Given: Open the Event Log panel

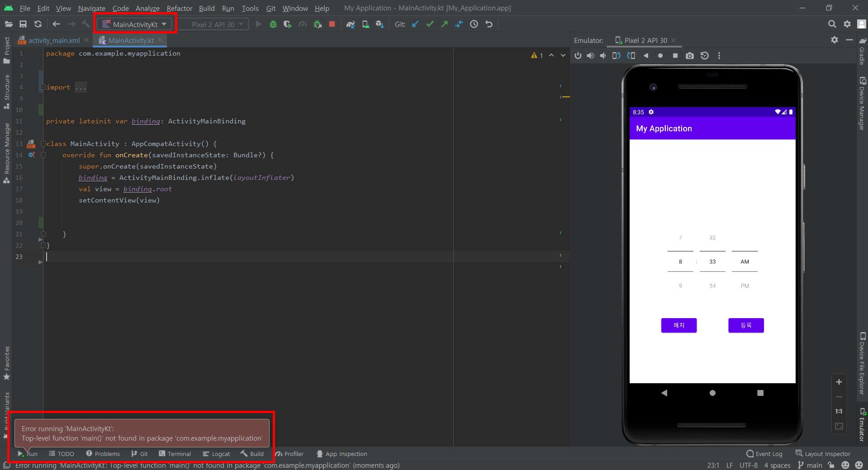Looking at the screenshot, I should pos(764,454).
